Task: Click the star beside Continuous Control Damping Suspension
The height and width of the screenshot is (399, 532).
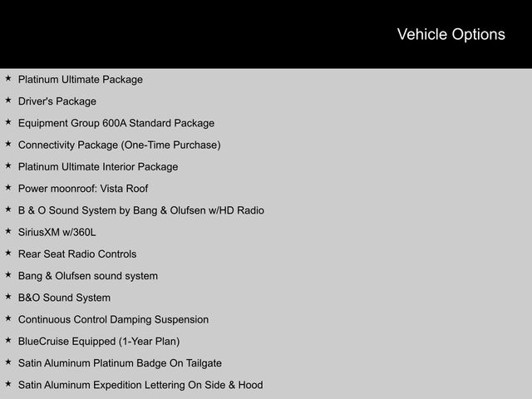Action: click(8, 318)
